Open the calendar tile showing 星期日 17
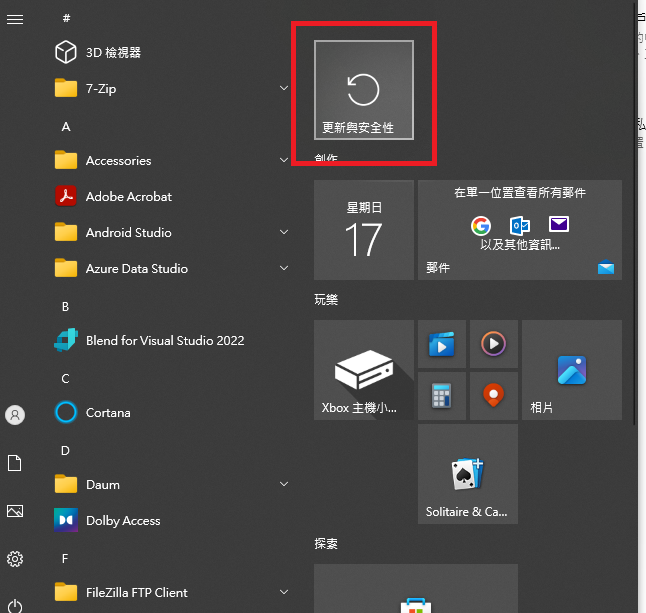This screenshot has height=613, width=646. pyautogui.click(x=364, y=230)
